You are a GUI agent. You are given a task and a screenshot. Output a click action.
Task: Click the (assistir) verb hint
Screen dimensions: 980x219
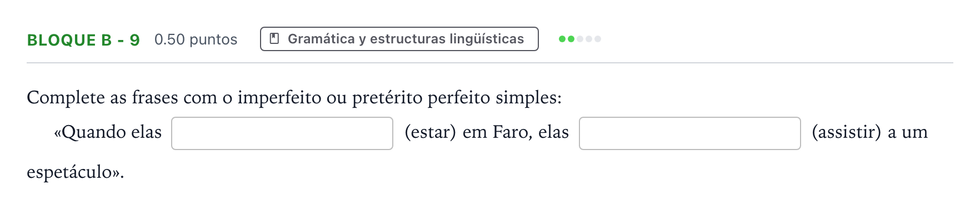846,132
